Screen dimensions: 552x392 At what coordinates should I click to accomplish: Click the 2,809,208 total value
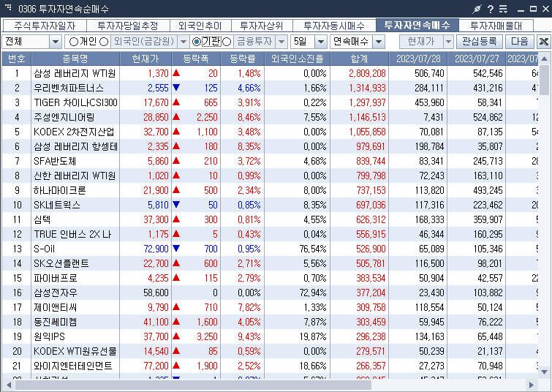coord(367,73)
